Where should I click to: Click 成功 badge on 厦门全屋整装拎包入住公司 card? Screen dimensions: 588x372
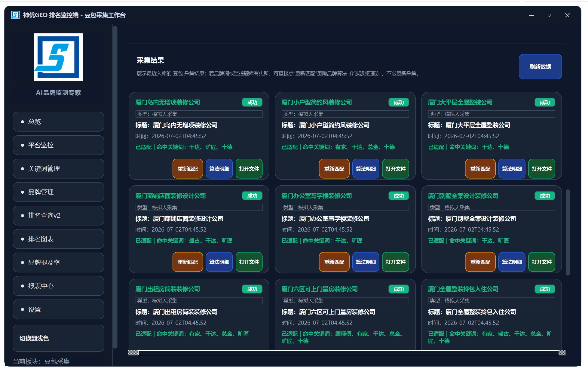click(545, 289)
